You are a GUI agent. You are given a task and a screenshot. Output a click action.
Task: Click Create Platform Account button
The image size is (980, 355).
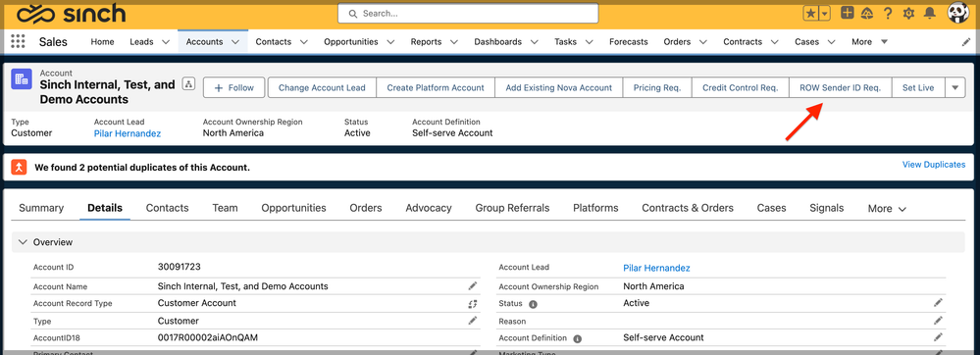436,88
